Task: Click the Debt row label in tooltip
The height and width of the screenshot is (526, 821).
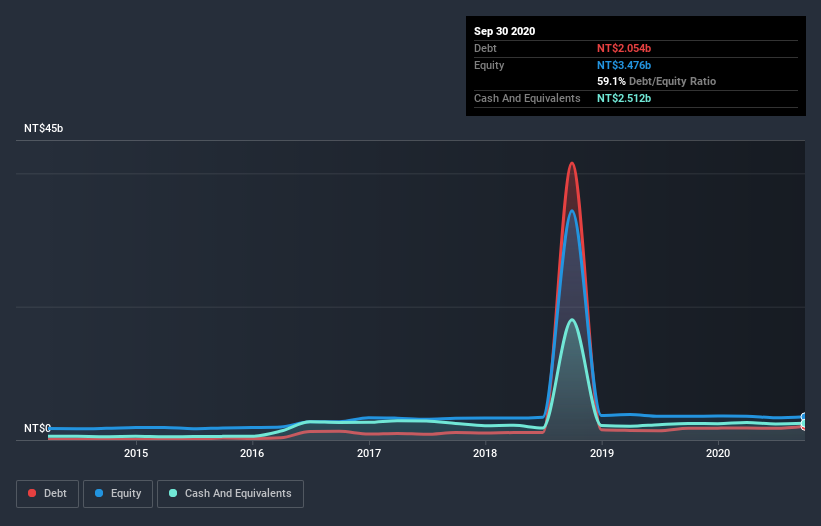Action: 485,48
